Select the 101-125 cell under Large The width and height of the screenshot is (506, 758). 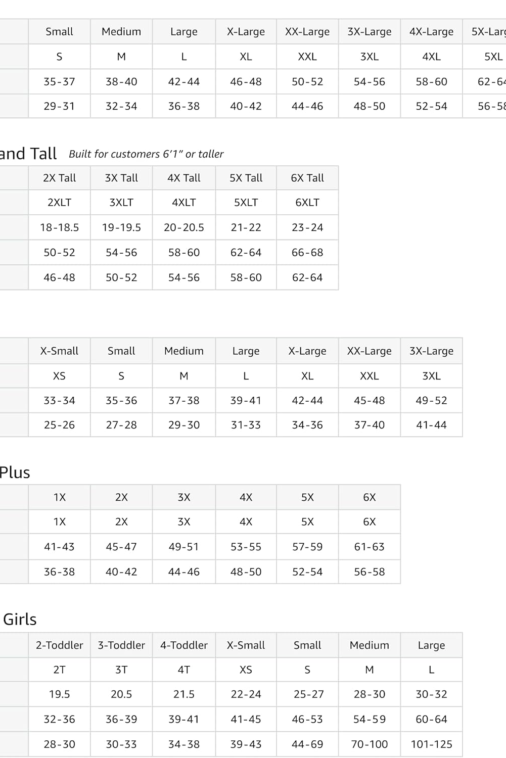[x=431, y=744]
